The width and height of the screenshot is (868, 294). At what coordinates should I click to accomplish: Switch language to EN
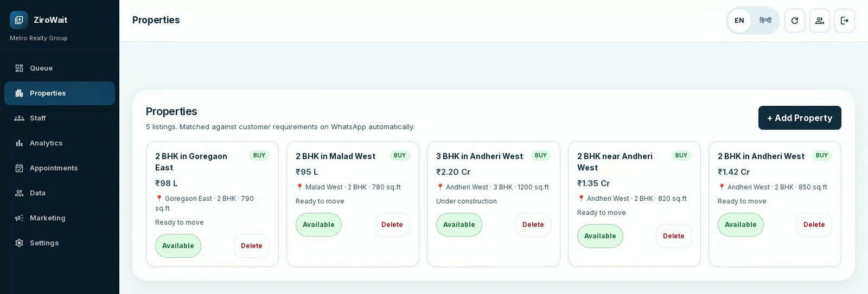[739, 21]
